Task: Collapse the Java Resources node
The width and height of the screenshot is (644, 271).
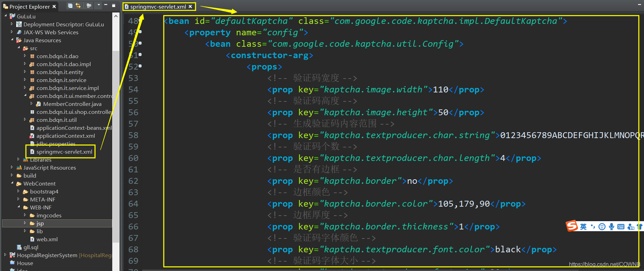Action: coord(12,40)
